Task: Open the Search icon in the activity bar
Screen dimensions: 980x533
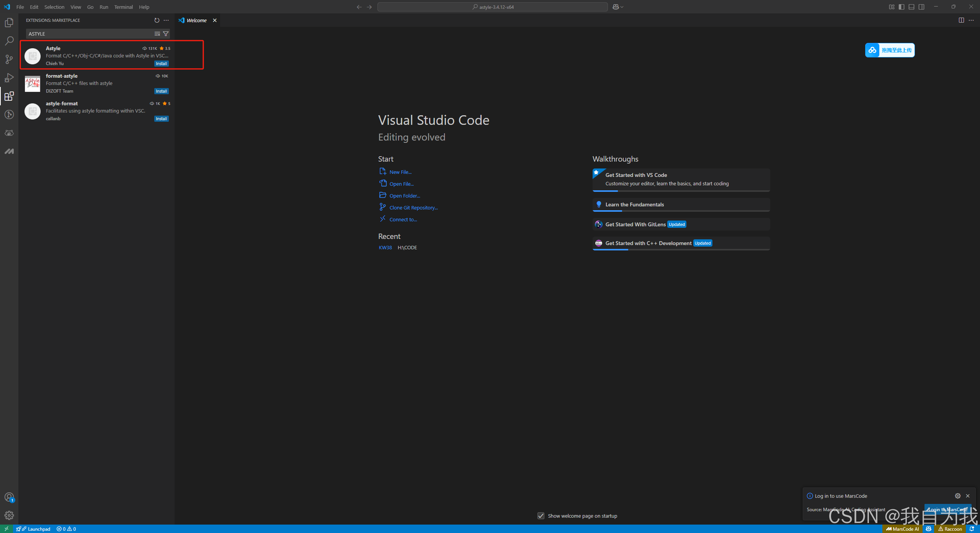Action: [x=9, y=41]
